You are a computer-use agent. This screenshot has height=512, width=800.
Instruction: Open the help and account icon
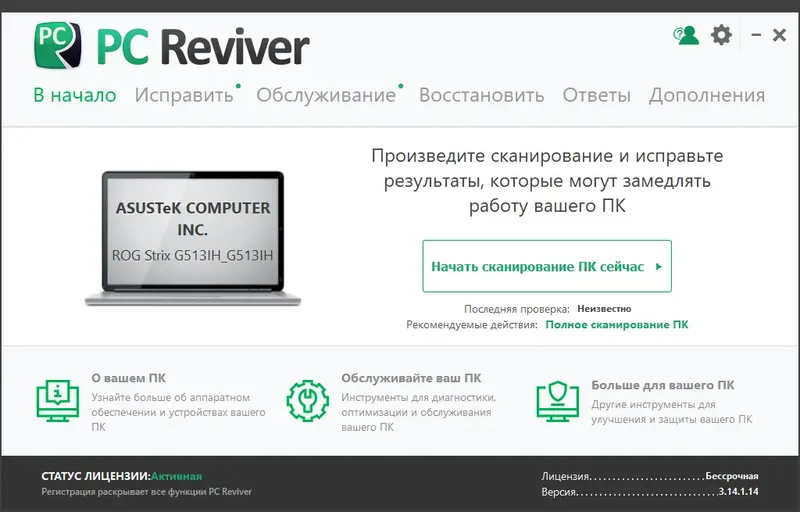click(x=686, y=35)
